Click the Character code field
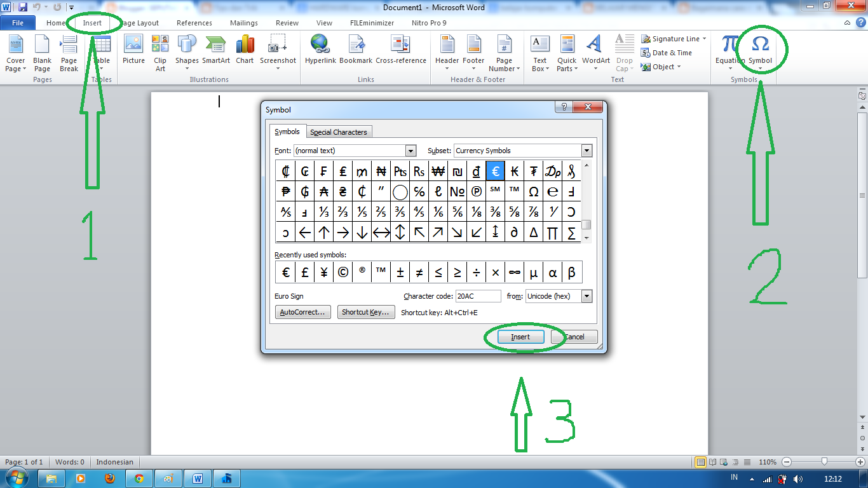 478,296
